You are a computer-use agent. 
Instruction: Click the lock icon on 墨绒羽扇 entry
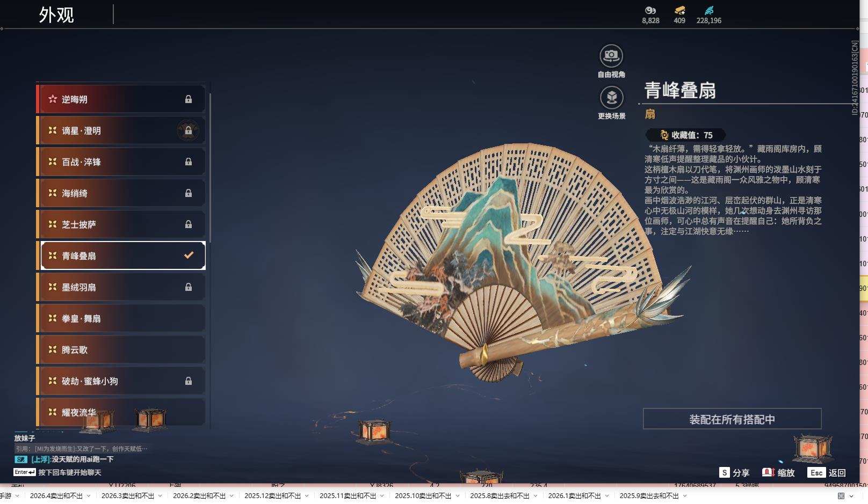tap(188, 286)
